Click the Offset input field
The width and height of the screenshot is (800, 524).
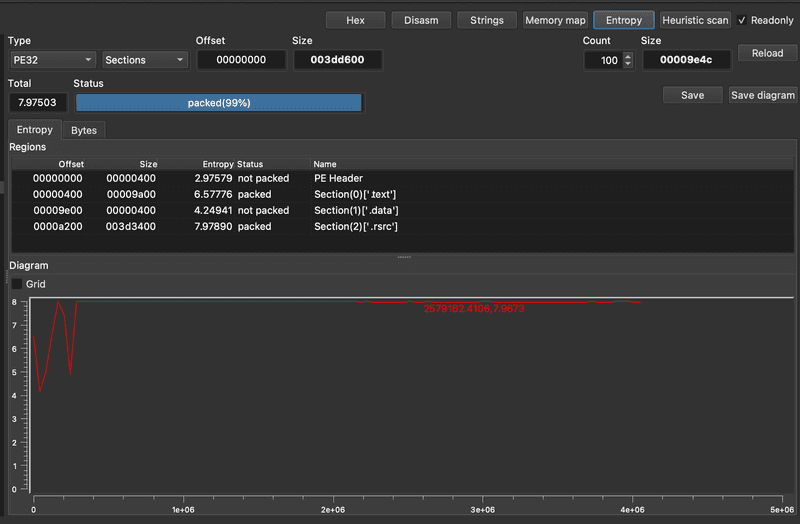241,60
